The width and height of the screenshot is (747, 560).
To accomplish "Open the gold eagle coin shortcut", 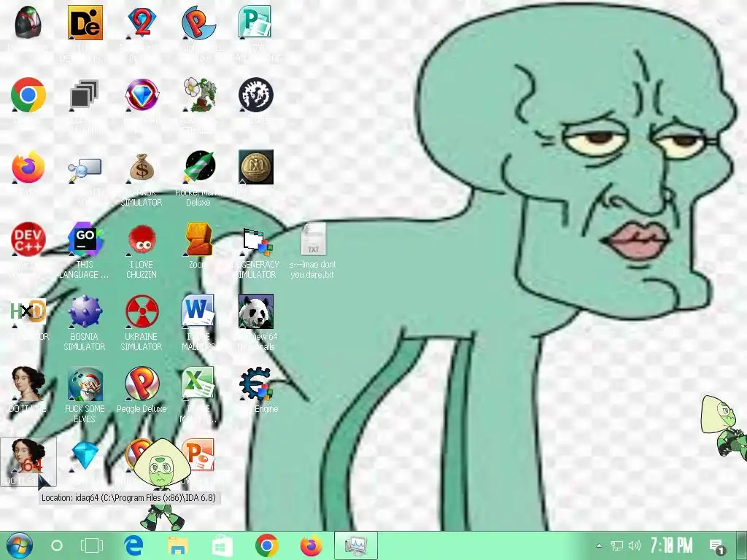I will coord(256,167).
